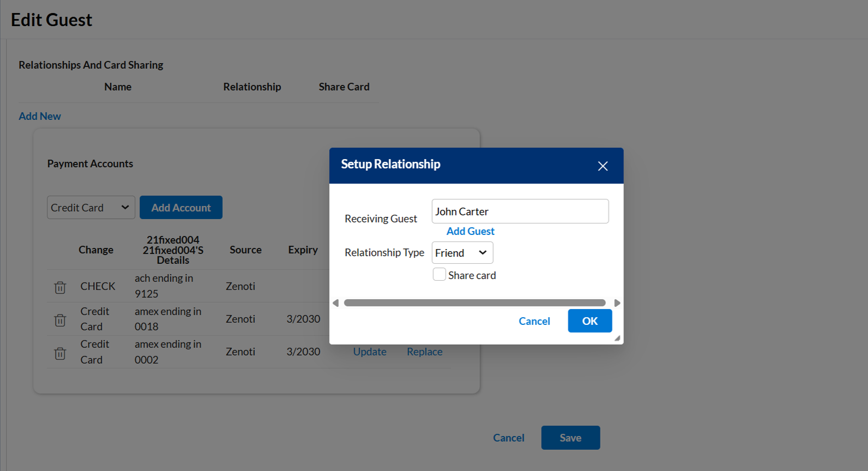This screenshot has height=471, width=868.
Task: Click the Add Guest link
Action: point(471,231)
